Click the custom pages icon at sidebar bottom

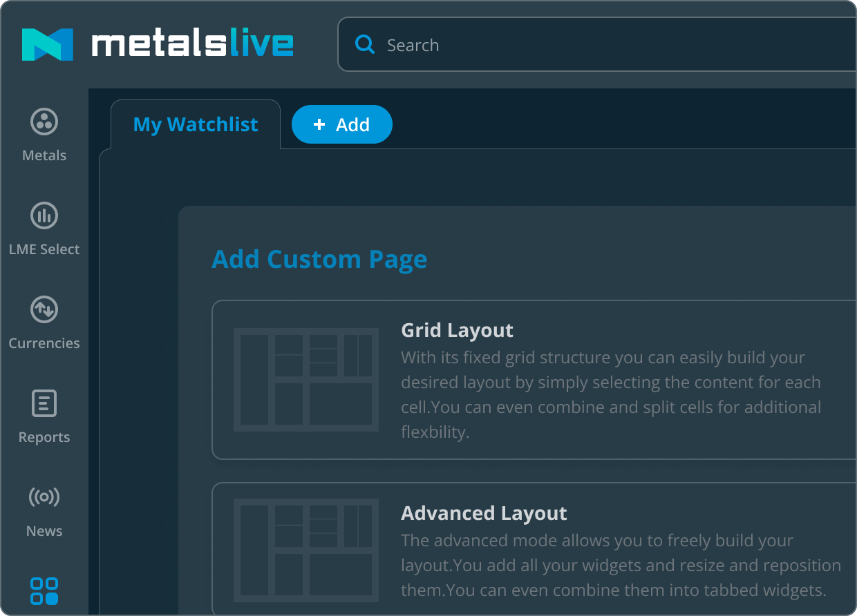tap(44, 591)
